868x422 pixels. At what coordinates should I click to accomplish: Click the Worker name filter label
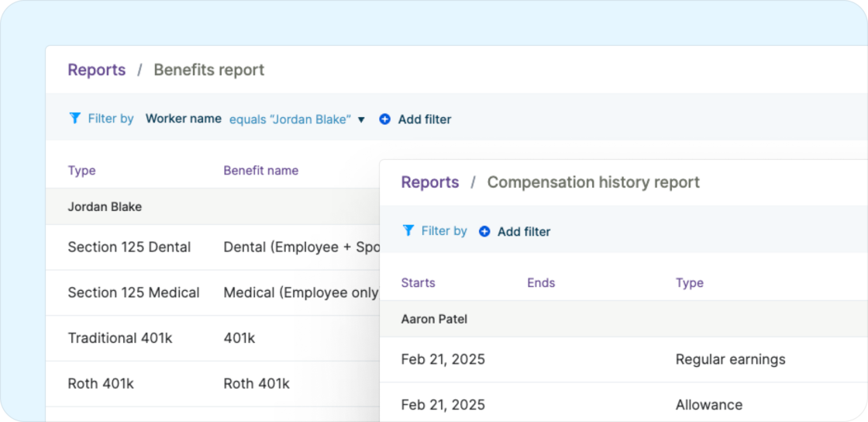click(184, 119)
